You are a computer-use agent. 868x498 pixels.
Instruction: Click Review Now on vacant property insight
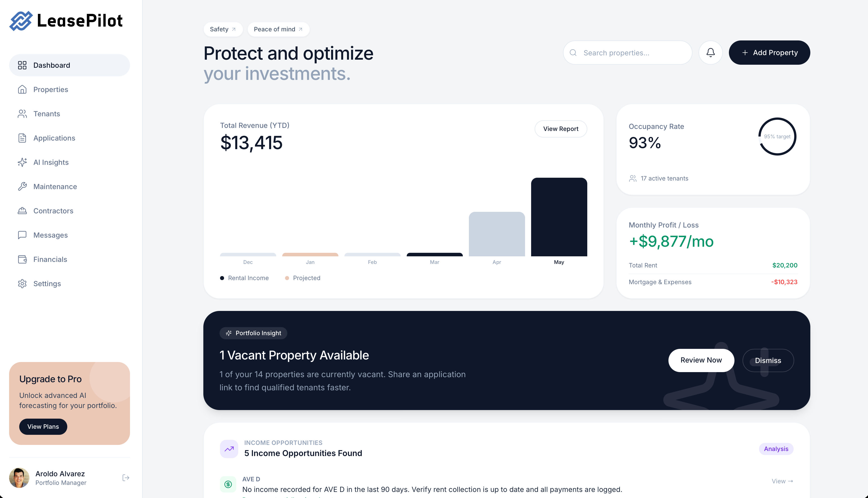click(701, 360)
